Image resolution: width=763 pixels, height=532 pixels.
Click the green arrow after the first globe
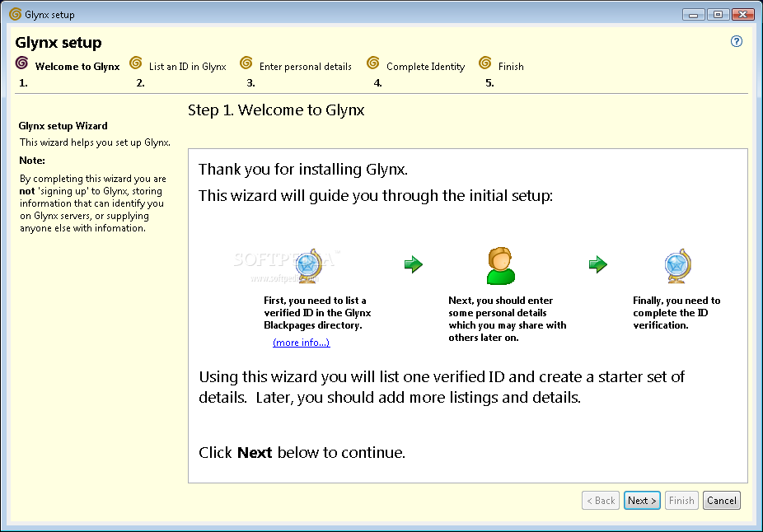point(414,264)
